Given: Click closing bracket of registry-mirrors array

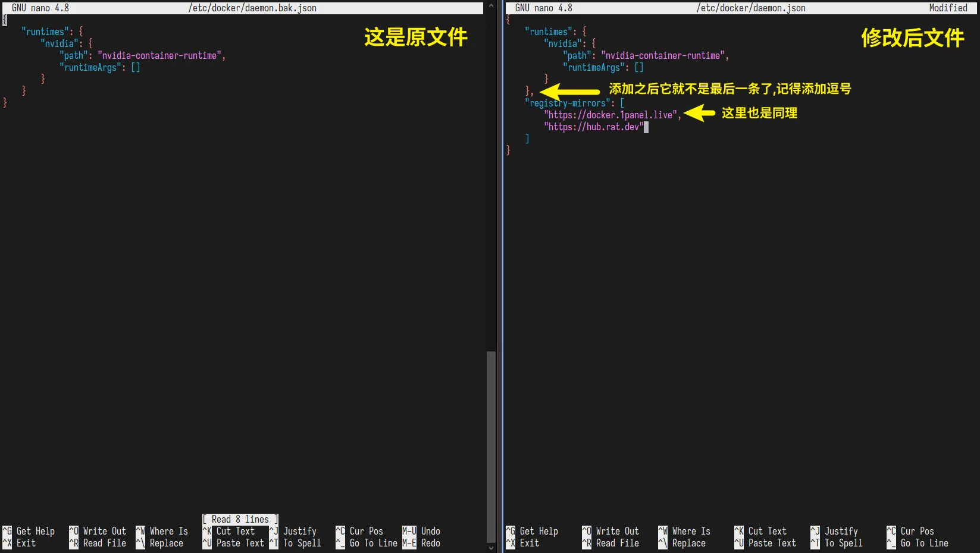Looking at the screenshot, I should tap(527, 139).
